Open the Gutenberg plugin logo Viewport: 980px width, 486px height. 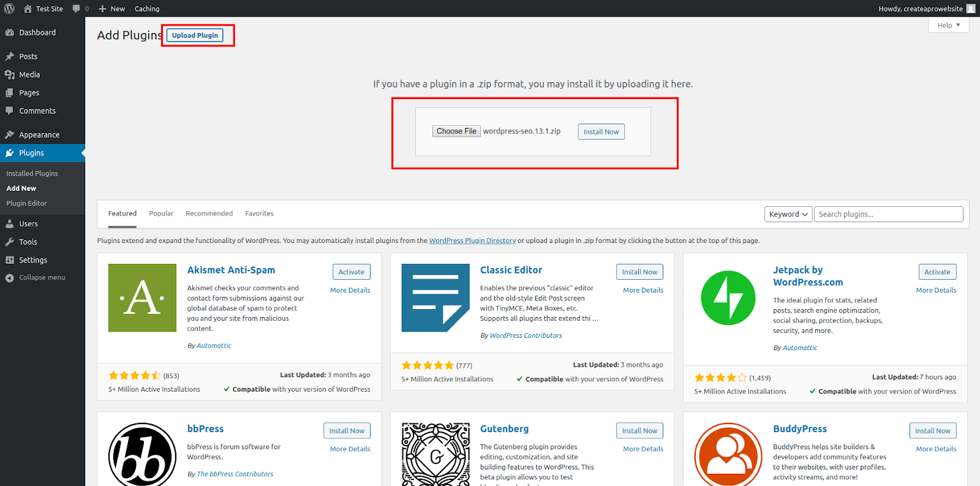(435, 454)
